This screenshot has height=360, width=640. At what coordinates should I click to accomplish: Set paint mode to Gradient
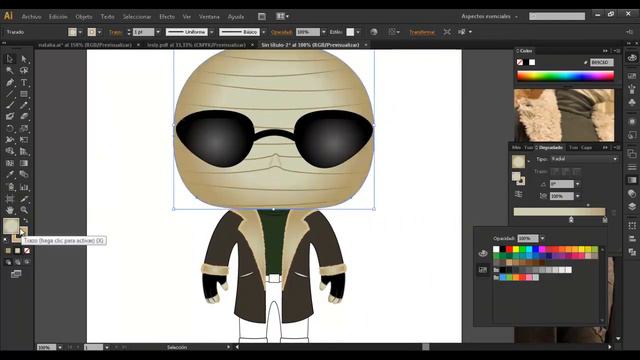pos(18,251)
